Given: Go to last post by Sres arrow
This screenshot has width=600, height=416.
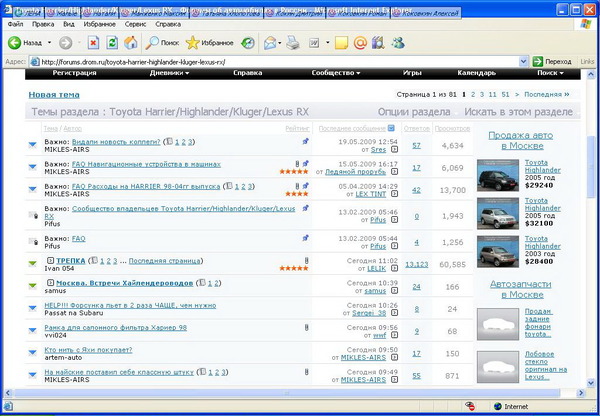Looking at the screenshot, I should click(x=394, y=150).
